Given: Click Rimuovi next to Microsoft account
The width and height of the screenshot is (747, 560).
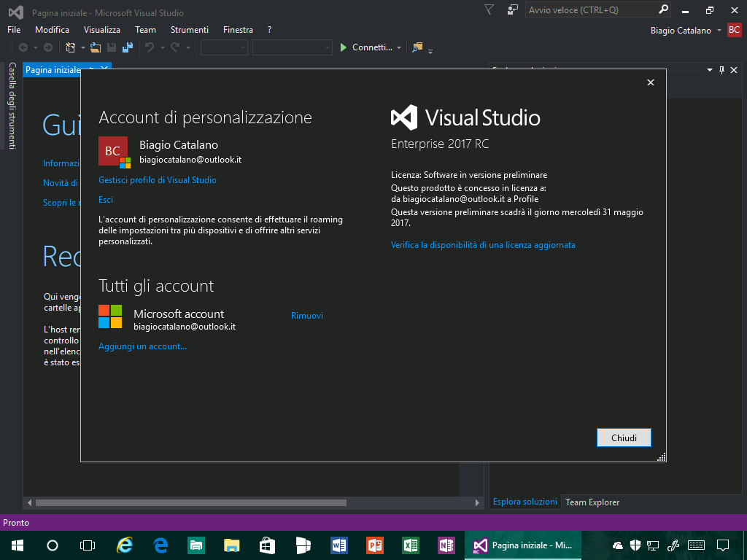Looking at the screenshot, I should pyautogui.click(x=307, y=315).
